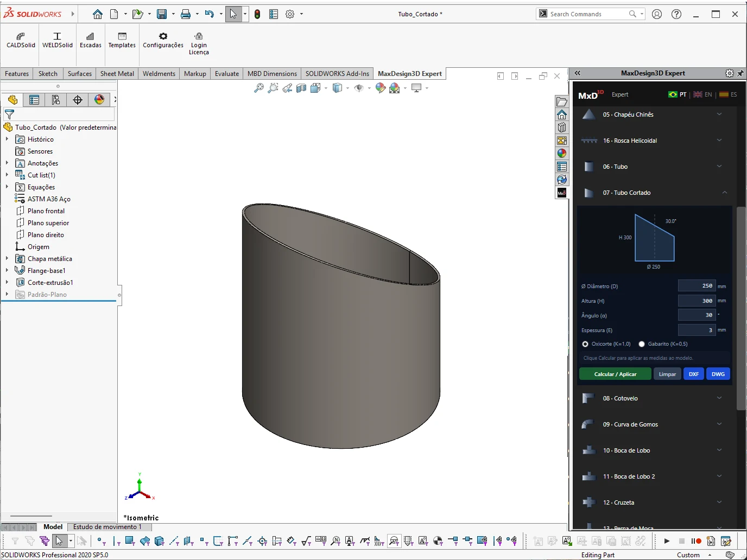Collapse MaxDesign3D panel with double arrow
747x560 pixels.
point(578,73)
